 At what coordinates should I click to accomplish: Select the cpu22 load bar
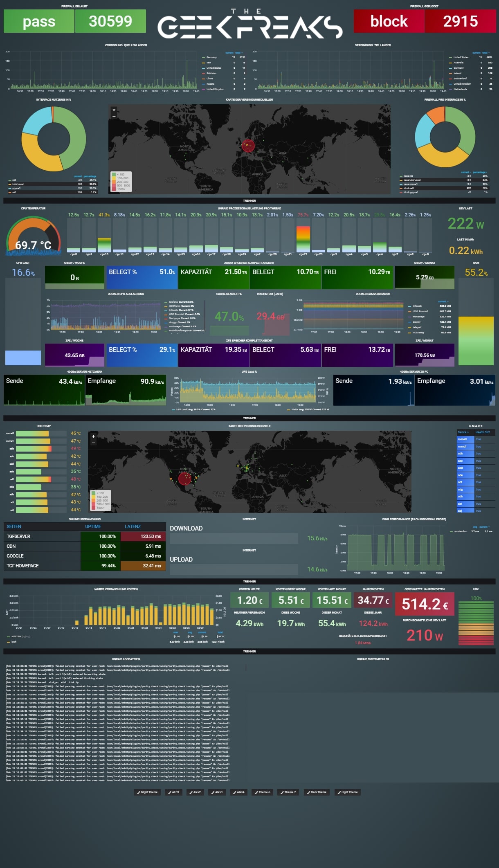pos(303,236)
